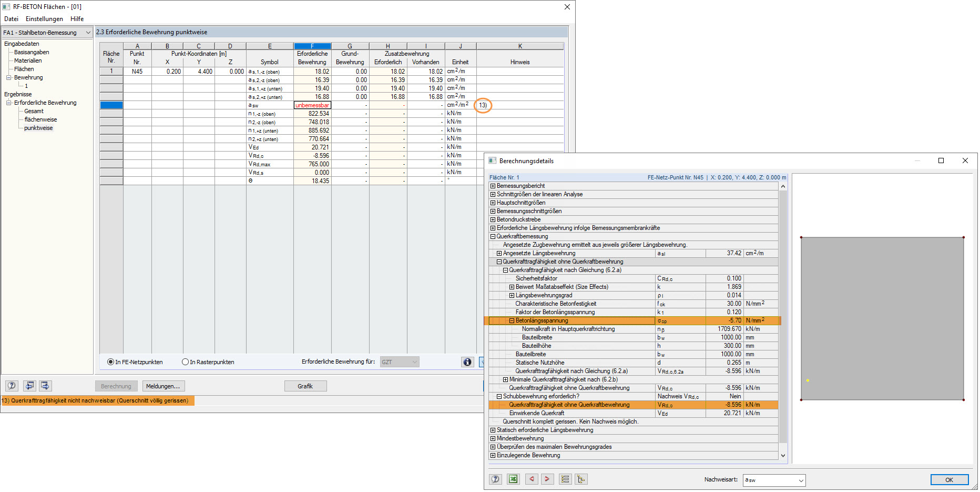Viewport: 980px width, 492px height.
Task: Confirm Berechnungsdetails with OK
Action: [x=949, y=479]
